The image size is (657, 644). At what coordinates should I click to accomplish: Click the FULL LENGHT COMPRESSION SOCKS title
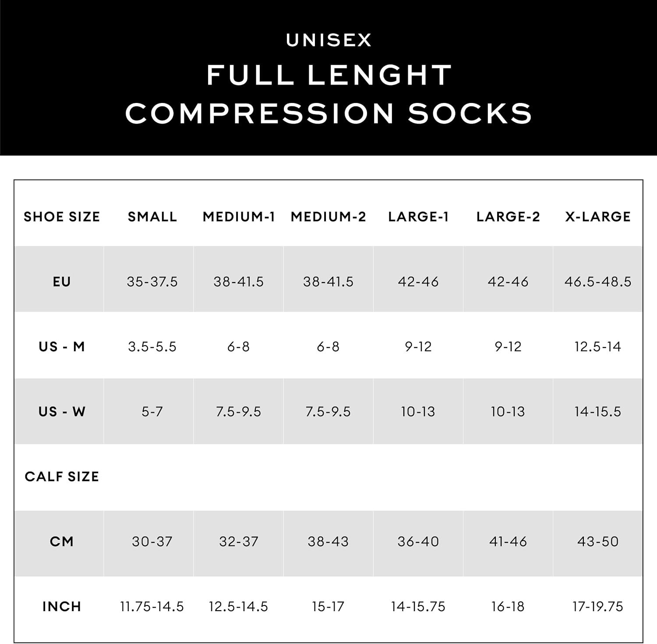click(328, 94)
